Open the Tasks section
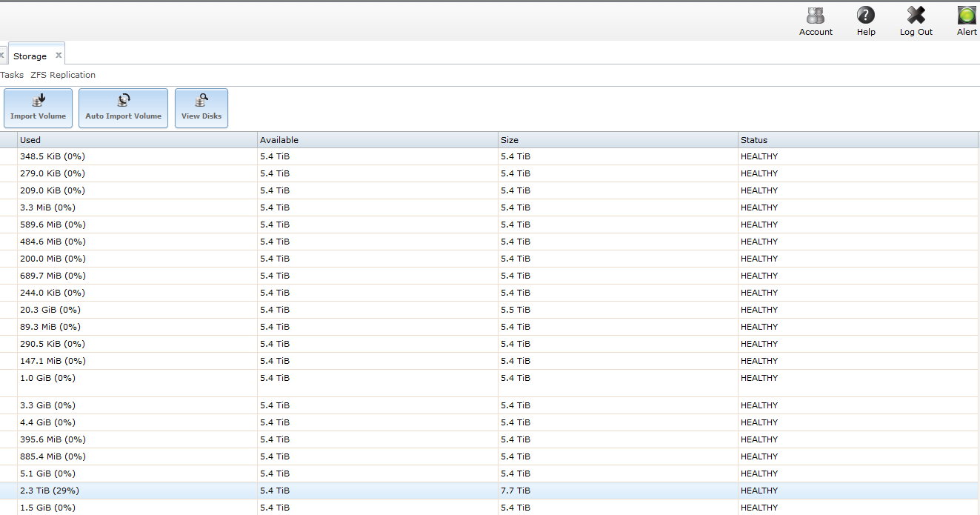Screen dimensions: 980x515 click(12, 75)
